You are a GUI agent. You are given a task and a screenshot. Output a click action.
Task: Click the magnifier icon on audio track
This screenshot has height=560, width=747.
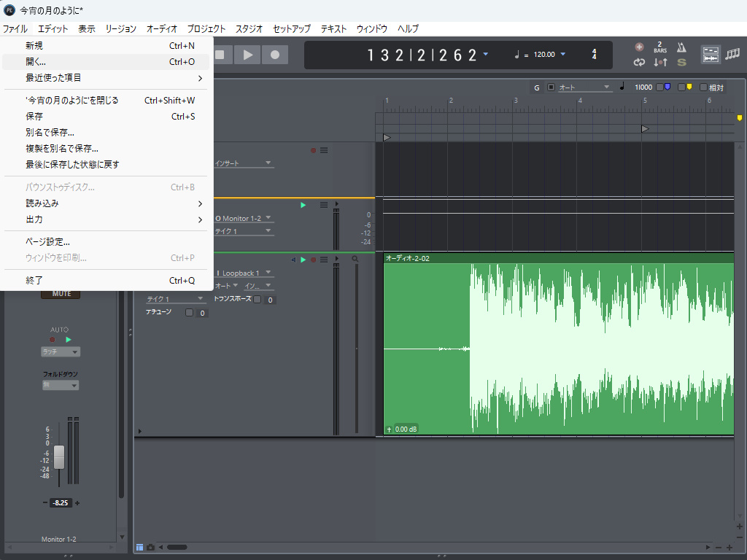(x=355, y=259)
